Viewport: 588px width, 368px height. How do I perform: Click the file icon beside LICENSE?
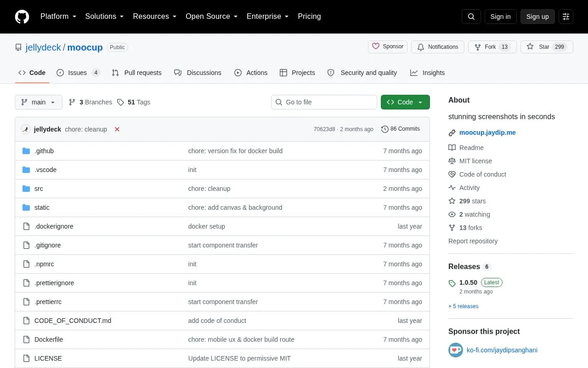(x=26, y=358)
